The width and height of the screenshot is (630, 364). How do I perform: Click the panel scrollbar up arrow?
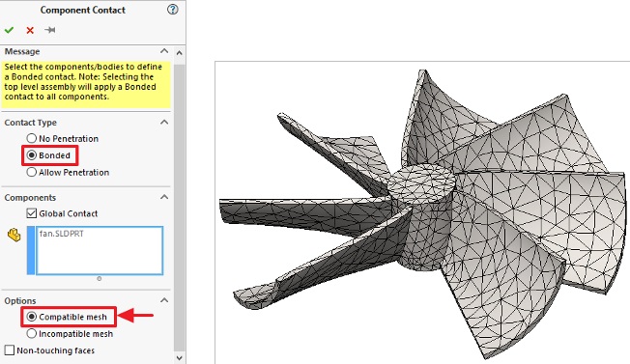(x=179, y=53)
